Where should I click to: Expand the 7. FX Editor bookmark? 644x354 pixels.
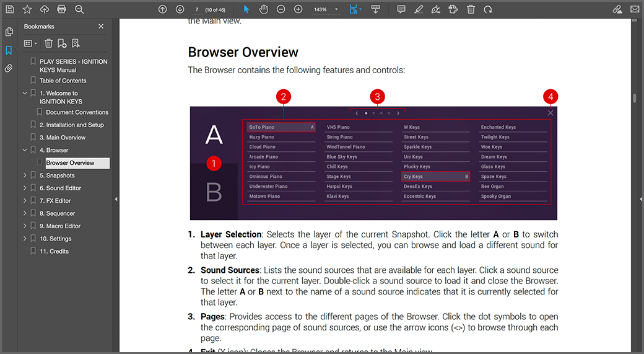click(25, 201)
